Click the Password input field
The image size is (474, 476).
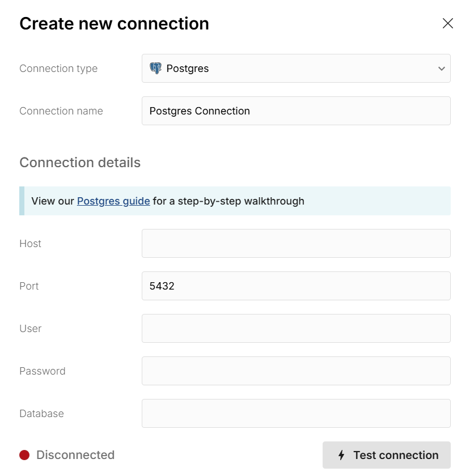295,371
